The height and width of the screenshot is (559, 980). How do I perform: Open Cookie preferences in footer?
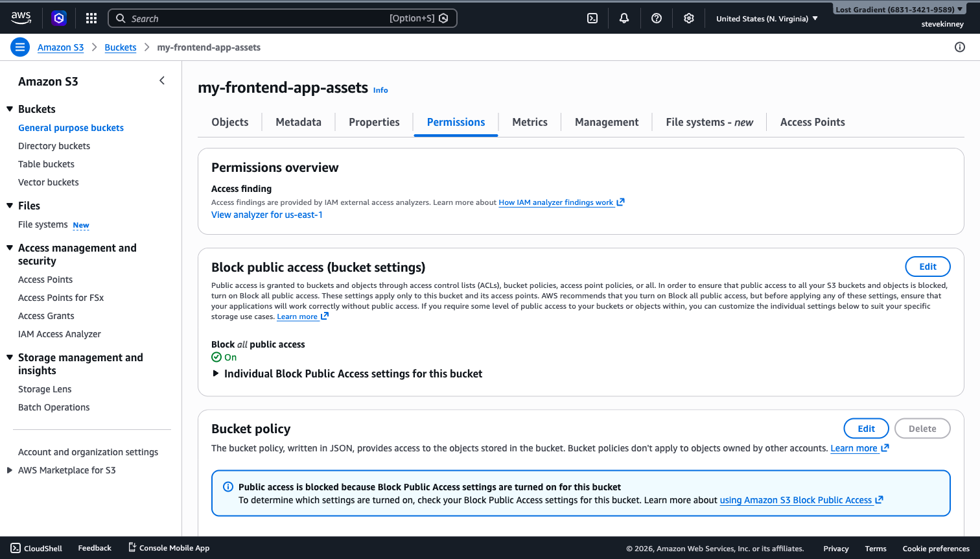coord(936,549)
